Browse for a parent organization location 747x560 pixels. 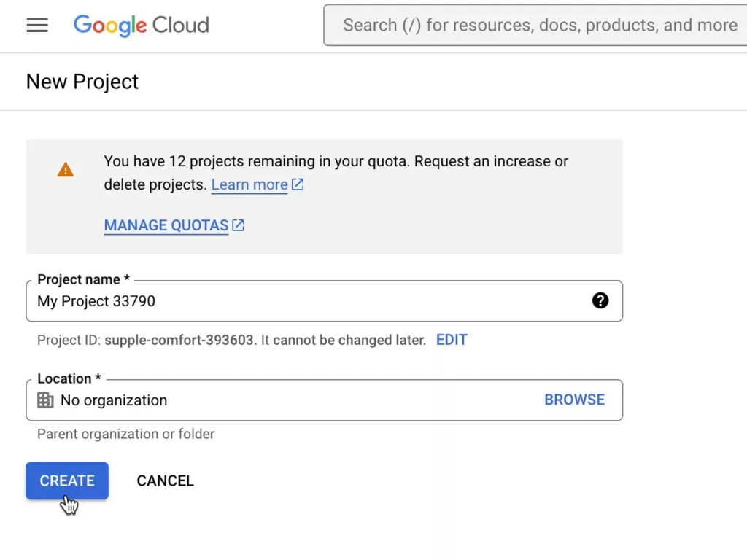(x=574, y=400)
